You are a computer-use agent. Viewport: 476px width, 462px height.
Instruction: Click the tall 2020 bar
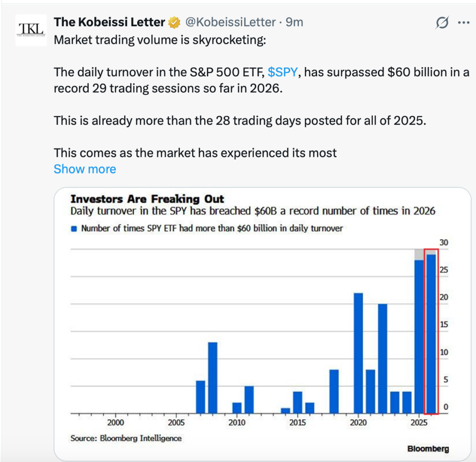click(358, 353)
